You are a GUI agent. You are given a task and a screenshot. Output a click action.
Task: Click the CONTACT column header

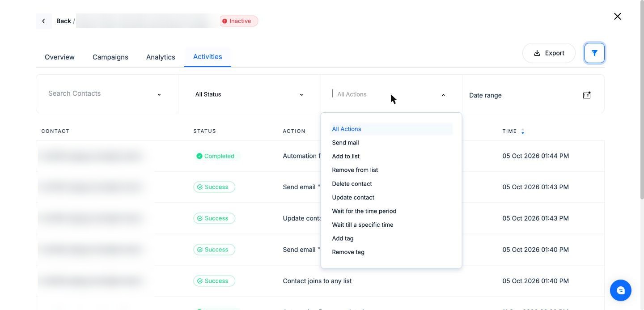[x=55, y=131]
